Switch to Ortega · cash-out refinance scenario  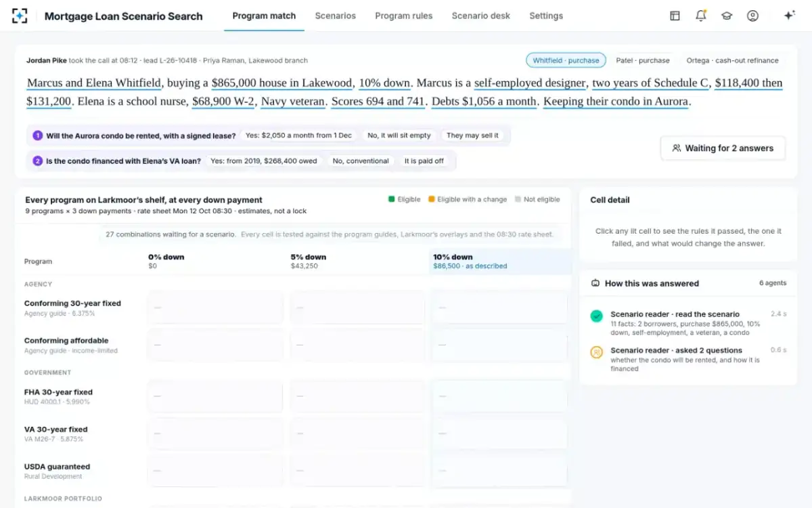(733, 60)
